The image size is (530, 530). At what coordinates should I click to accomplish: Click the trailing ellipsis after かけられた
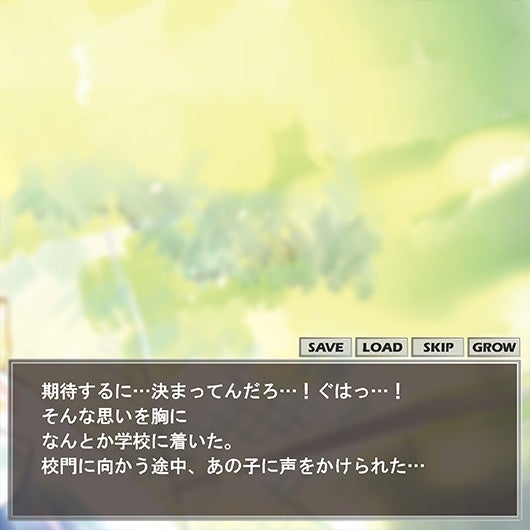click(416, 466)
